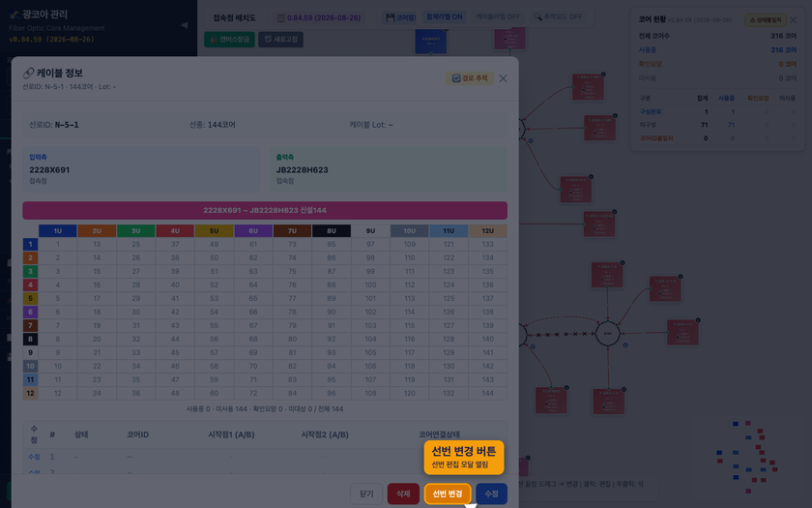Close the 케이블 정보 dialog with X
812x508 pixels.
point(504,78)
